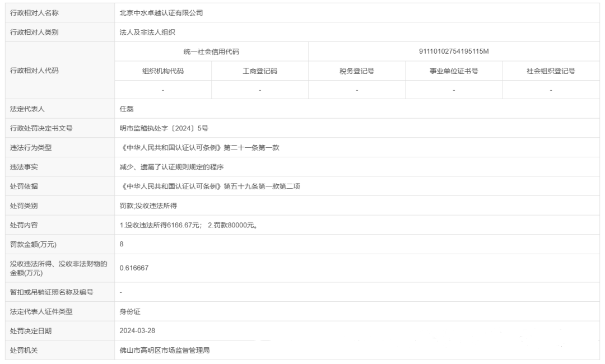605x364 pixels.
Task: Select legal representative name 任磊
Action: point(127,109)
